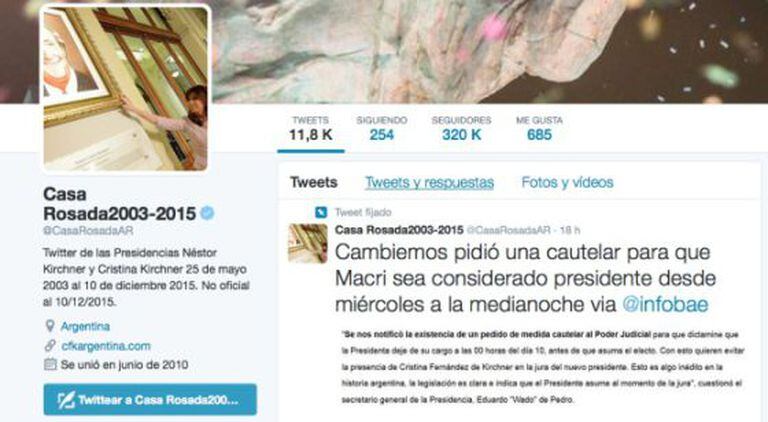Click the small avatar in the pinned tweet
Viewport: 768px width, 422px height.
[x=308, y=243]
